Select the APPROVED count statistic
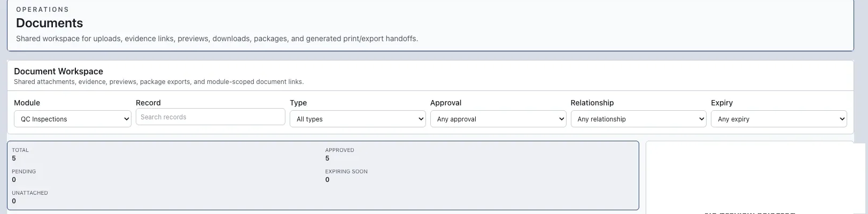 click(x=339, y=154)
